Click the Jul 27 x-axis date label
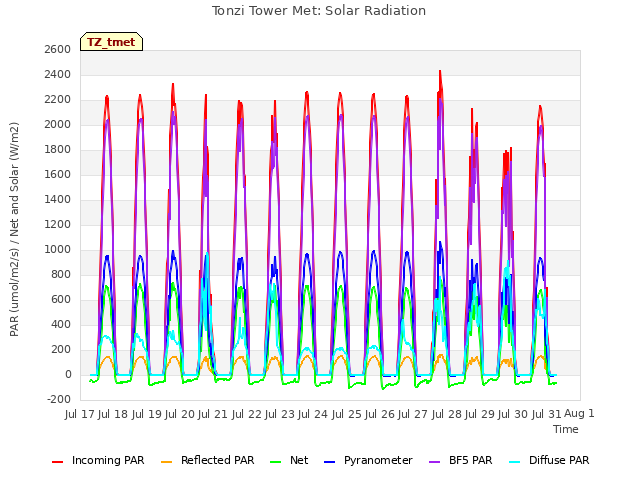Viewport: 640px width, 480px height. click(x=413, y=414)
